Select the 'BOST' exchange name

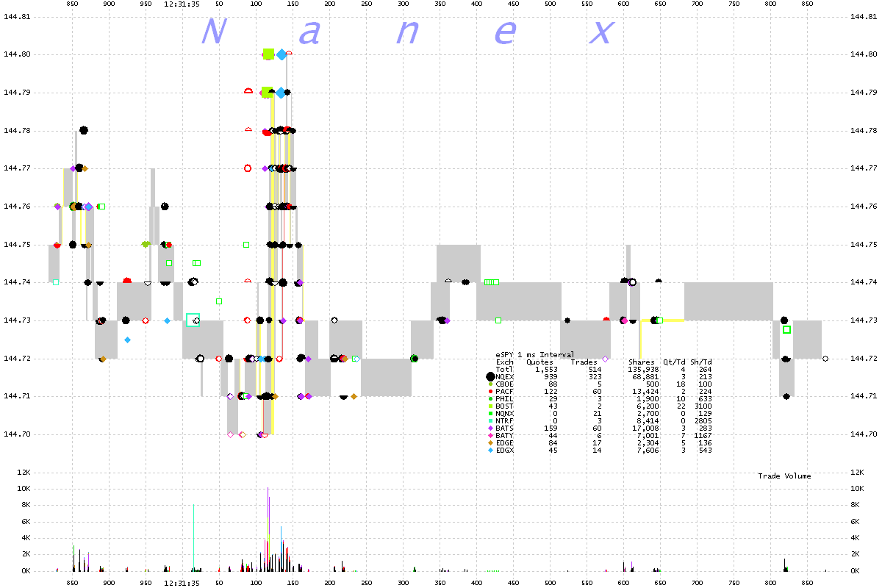(x=505, y=406)
